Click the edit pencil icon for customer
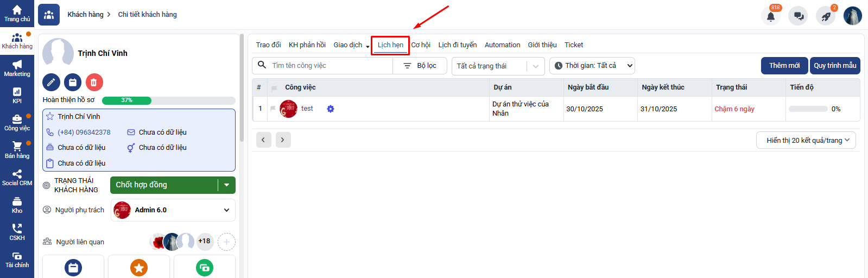 (51, 82)
